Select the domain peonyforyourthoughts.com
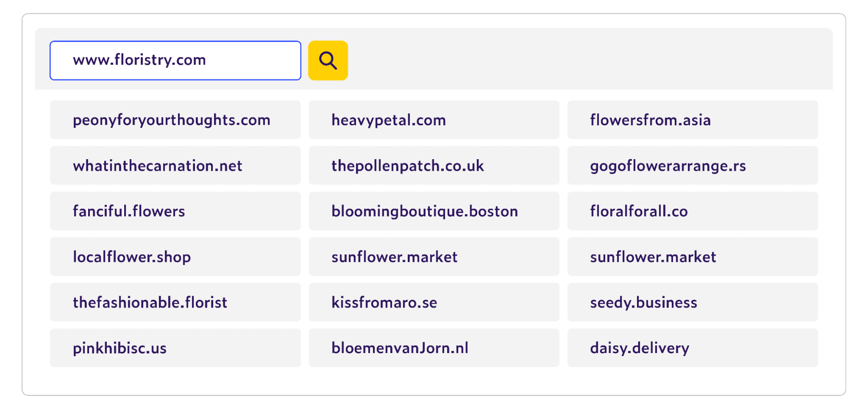The image size is (868, 409). 175,120
